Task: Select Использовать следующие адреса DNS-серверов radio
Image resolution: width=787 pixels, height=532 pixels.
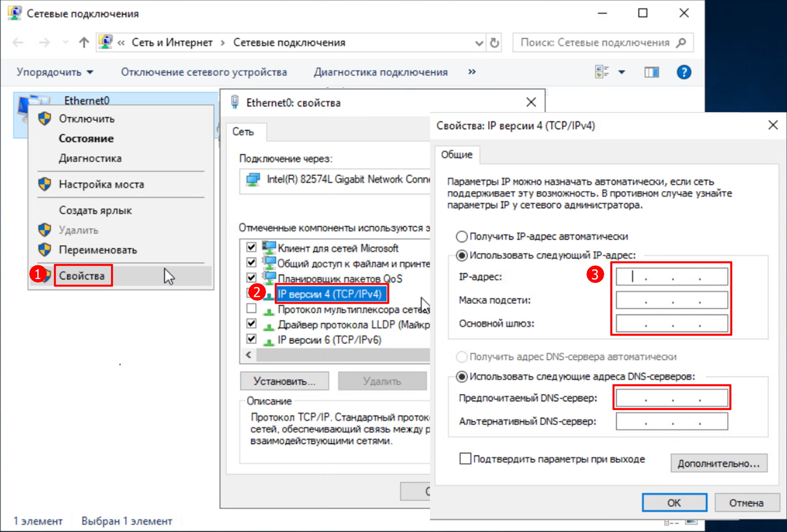Action: tap(462, 377)
